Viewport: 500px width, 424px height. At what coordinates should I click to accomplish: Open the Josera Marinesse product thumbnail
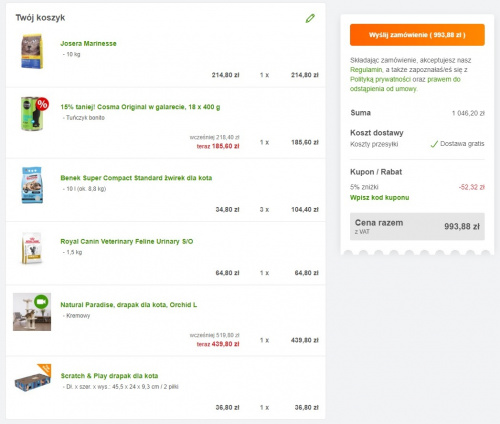point(32,51)
